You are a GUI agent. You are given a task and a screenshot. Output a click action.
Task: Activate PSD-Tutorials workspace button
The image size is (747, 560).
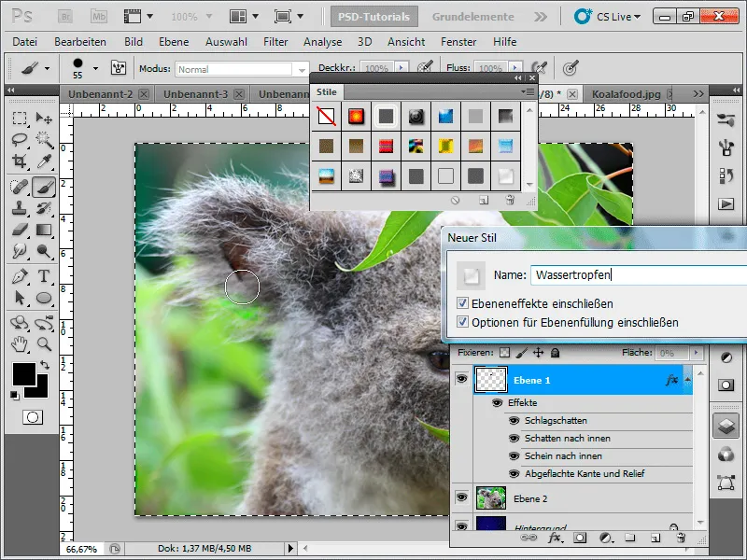(374, 17)
